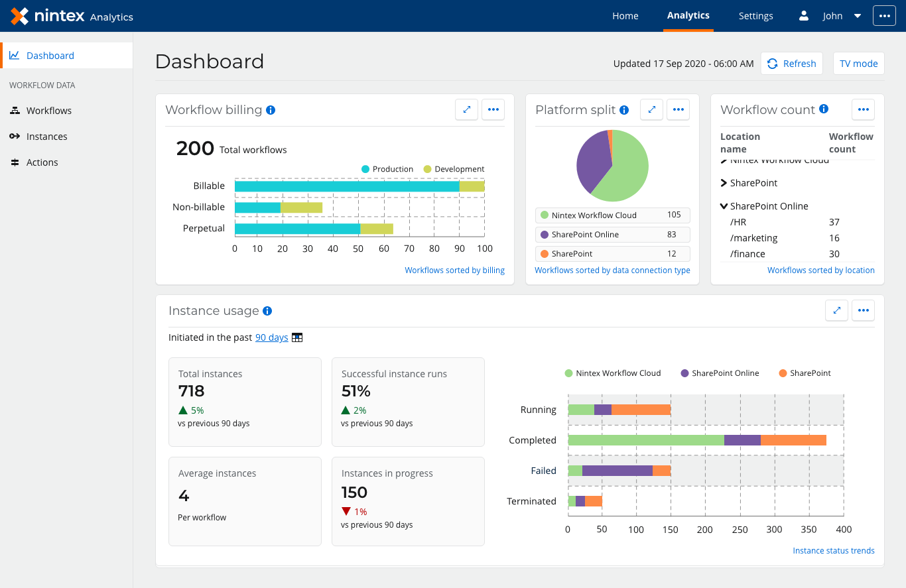Open Workflows in the sidebar
Image resolution: width=906 pixels, height=588 pixels.
pyautogui.click(x=49, y=111)
